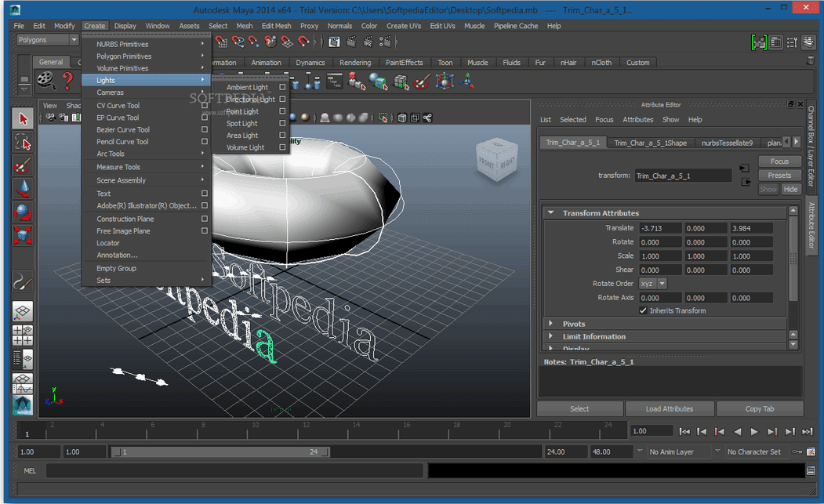The image size is (824, 504).
Task: Click the auto keyframe key icon
Action: coord(797,451)
